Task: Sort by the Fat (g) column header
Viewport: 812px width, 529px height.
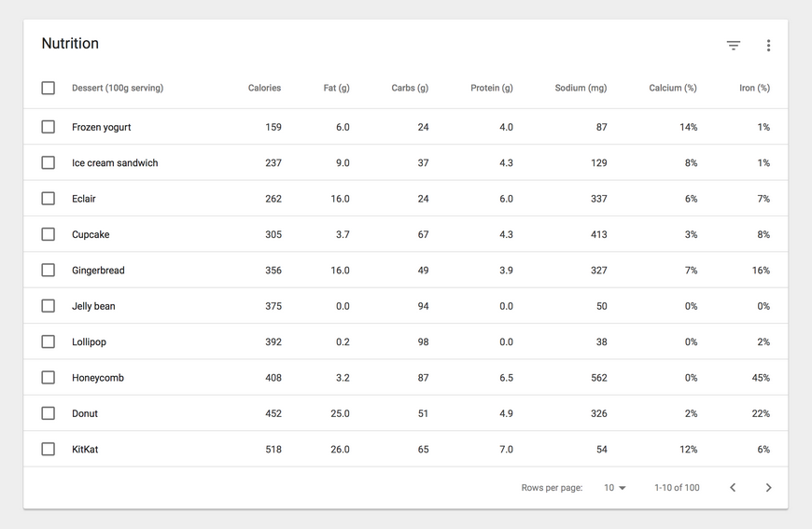Action: [x=337, y=88]
